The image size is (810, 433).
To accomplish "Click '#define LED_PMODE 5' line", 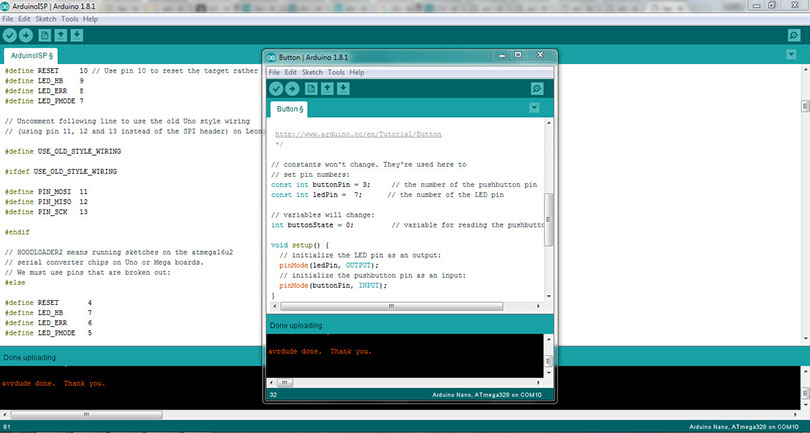I will [x=48, y=333].
